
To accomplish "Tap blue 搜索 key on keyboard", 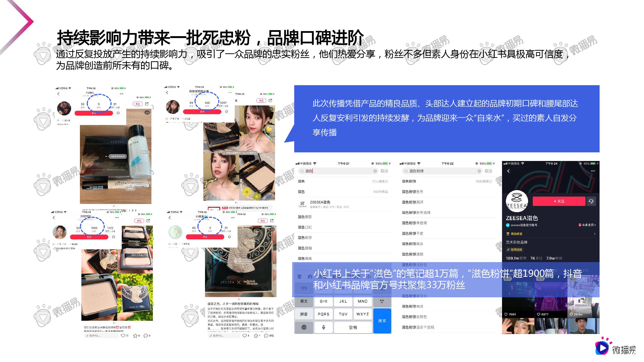I will tap(382, 321).
